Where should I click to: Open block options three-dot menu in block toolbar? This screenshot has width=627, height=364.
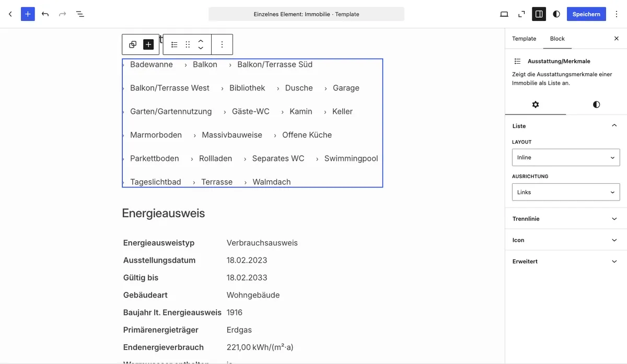coord(222,44)
